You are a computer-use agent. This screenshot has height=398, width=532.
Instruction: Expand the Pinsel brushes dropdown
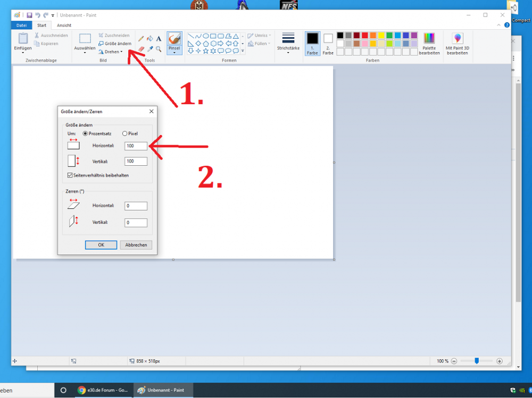tap(174, 52)
